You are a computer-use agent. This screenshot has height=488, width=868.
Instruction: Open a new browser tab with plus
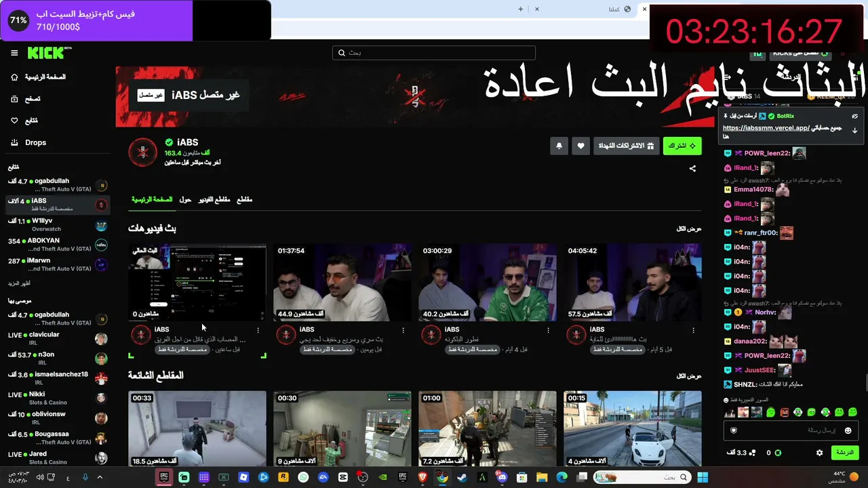(x=521, y=9)
